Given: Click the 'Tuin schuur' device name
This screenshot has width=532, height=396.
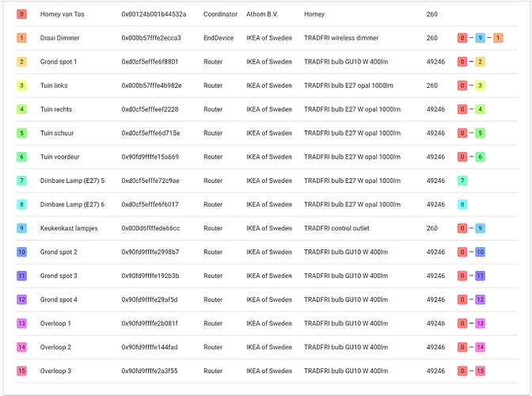Looking at the screenshot, I should click(57, 133).
